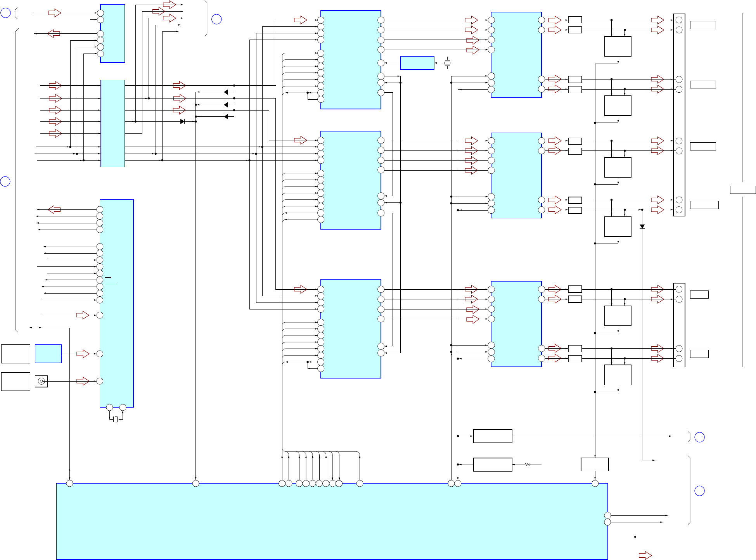The image size is (756, 560).
Task: Click the lowest blue circle marker at bottom right
Action: click(699, 491)
